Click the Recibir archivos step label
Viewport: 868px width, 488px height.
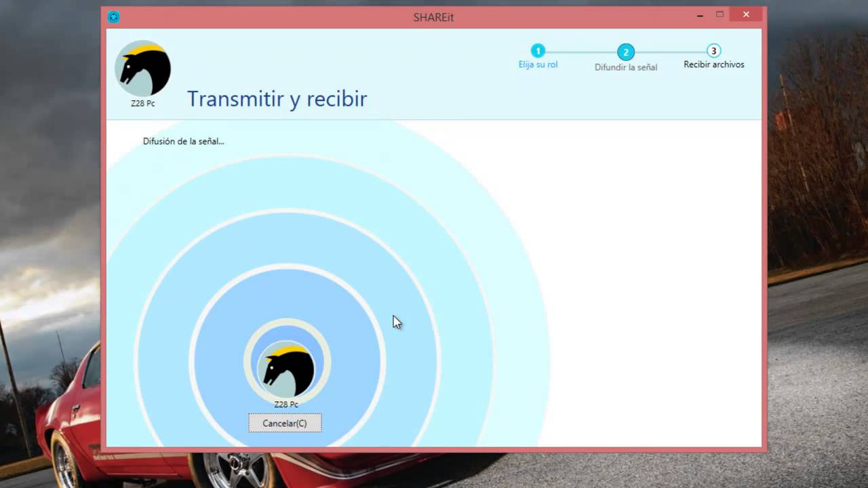click(713, 65)
